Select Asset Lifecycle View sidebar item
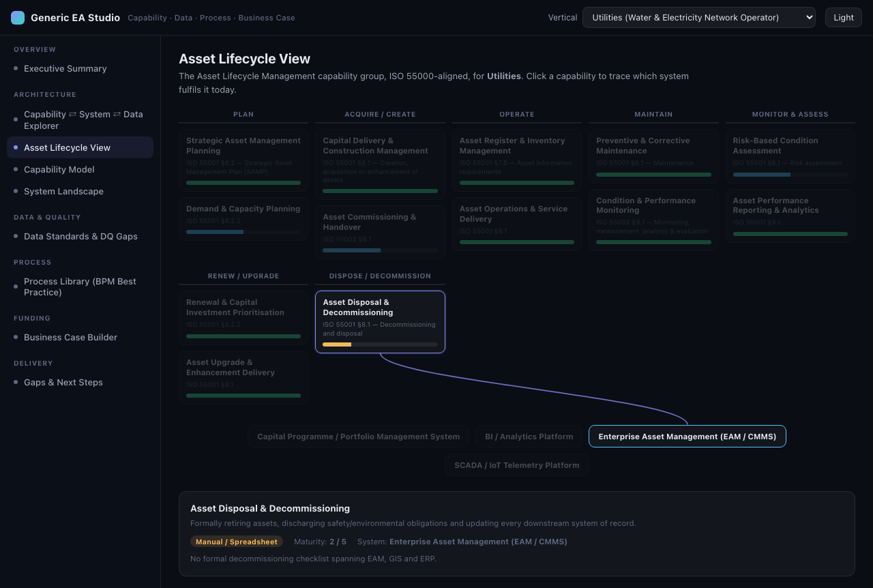 [x=80, y=147]
